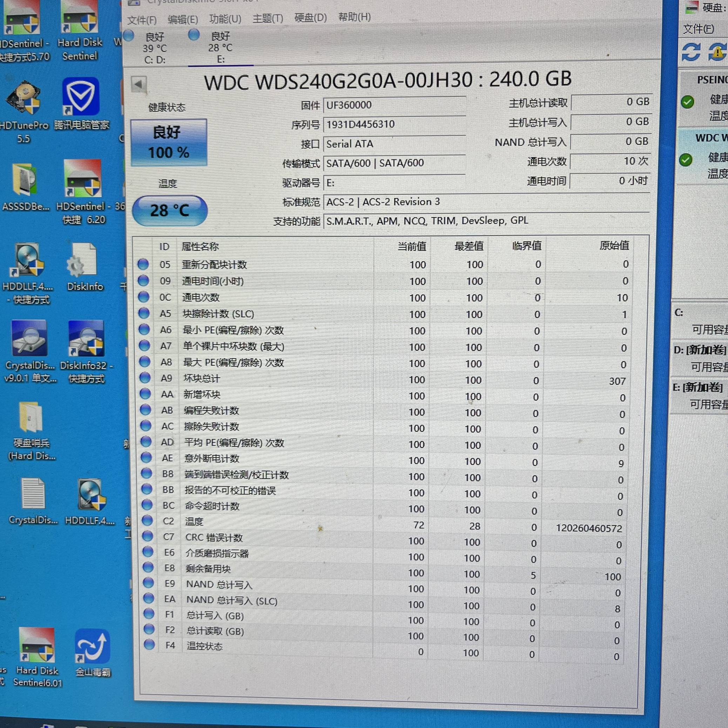Viewport: 728px width, 728px height.
Task: Click the refresh icon in the right window
Action: (x=692, y=52)
